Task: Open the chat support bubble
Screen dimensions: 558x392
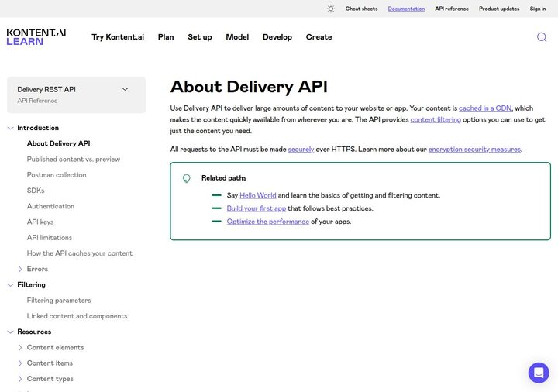Action: pyautogui.click(x=539, y=373)
